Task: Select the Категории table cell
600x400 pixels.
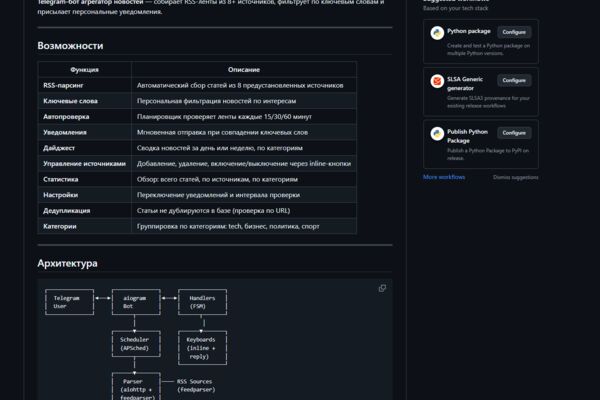Action: pyautogui.click(x=85, y=227)
